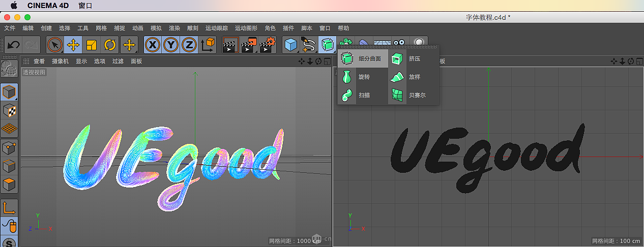The width and height of the screenshot is (644, 247).
Task: Click the axis mode L-shaped icon
Action: [9, 207]
